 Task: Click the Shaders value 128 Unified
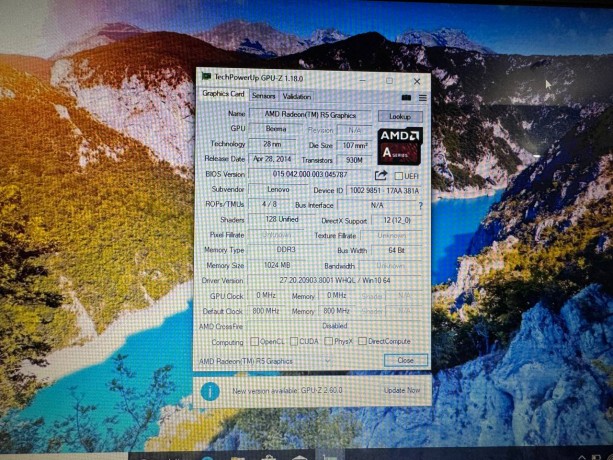(281, 220)
